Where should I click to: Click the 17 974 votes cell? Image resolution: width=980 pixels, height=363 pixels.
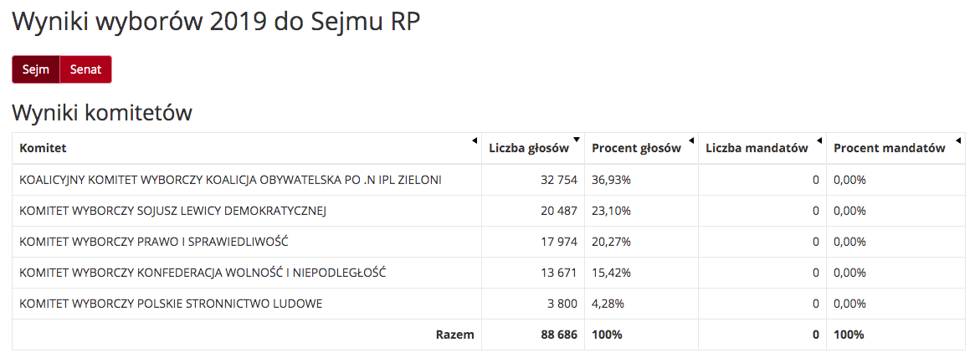pyautogui.click(x=549, y=242)
